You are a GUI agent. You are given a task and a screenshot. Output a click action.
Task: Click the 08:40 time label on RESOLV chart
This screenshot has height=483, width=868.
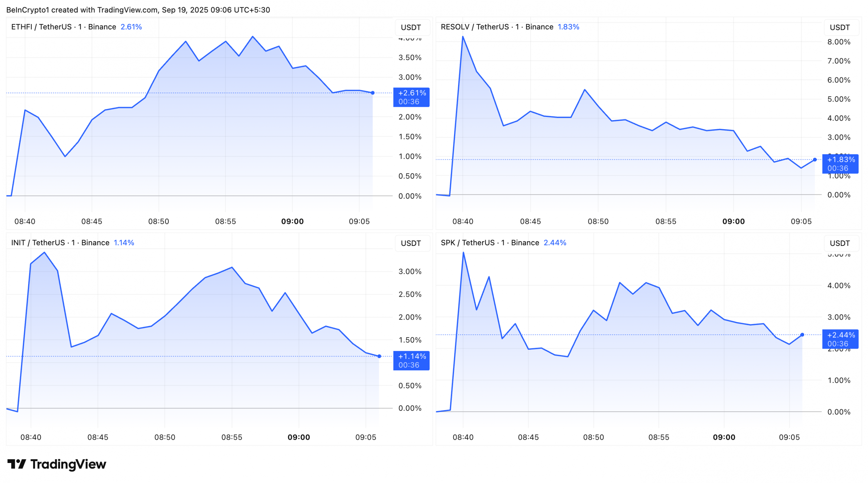pyautogui.click(x=462, y=221)
